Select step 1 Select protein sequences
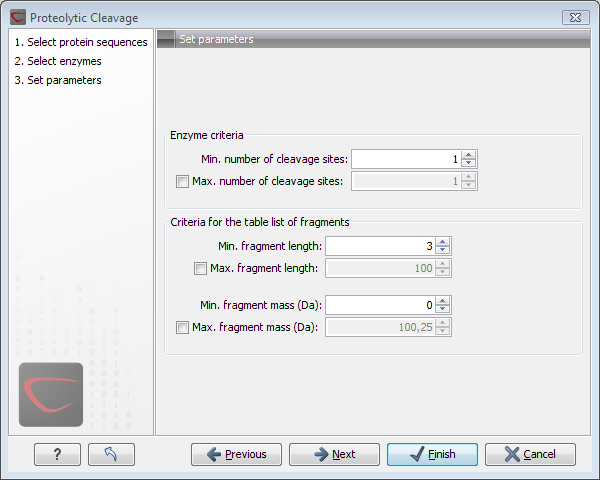The width and height of the screenshot is (600, 480). 81,42
